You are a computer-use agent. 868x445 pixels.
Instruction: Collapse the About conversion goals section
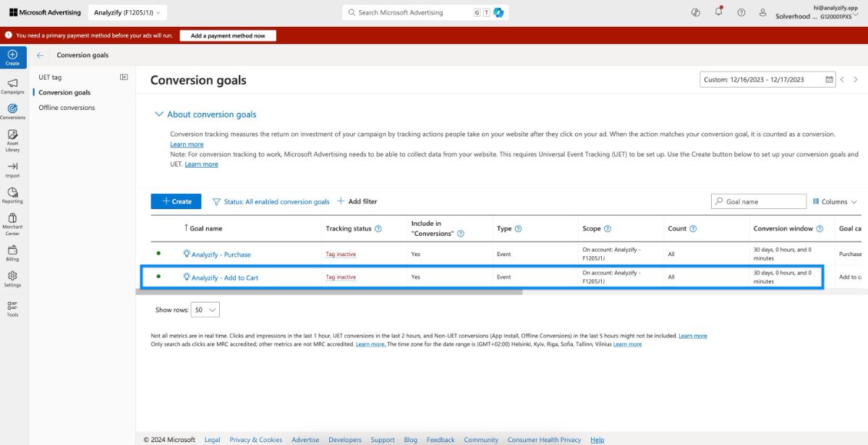click(205, 114)
